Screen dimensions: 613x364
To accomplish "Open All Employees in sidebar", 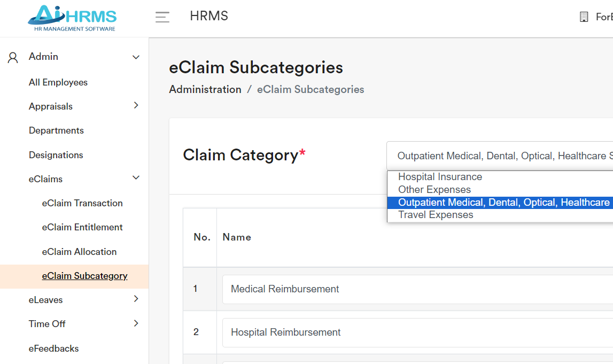I will pyautogui.click(x=58, y=82).
